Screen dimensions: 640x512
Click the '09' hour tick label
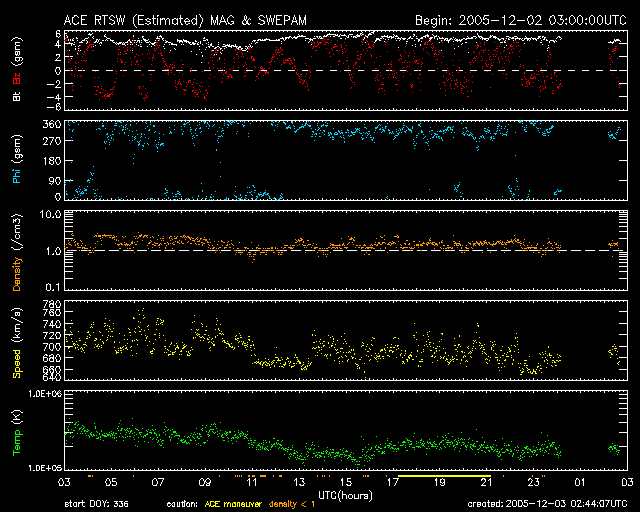205,483
